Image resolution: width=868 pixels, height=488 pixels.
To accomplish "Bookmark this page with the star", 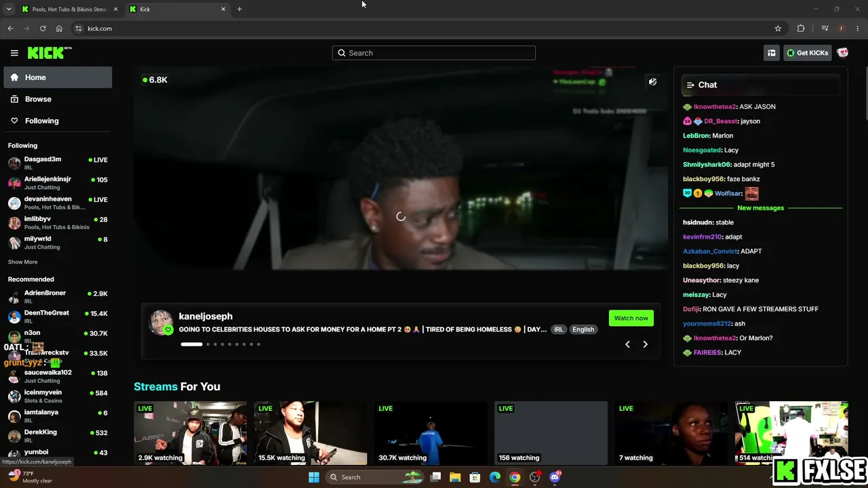I will tap(778, 28).
